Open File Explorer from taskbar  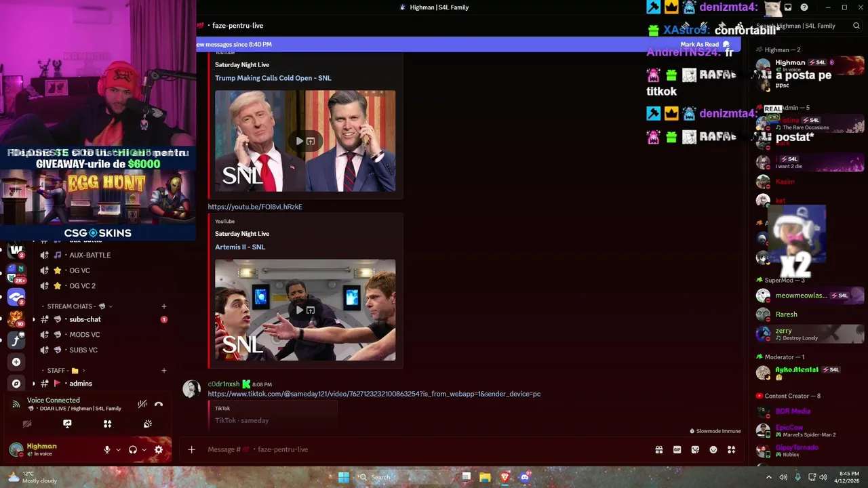click(x=485, y=477)
